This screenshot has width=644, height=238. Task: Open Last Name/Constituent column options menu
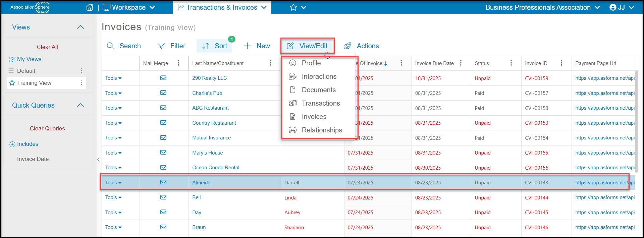(271, 63)
